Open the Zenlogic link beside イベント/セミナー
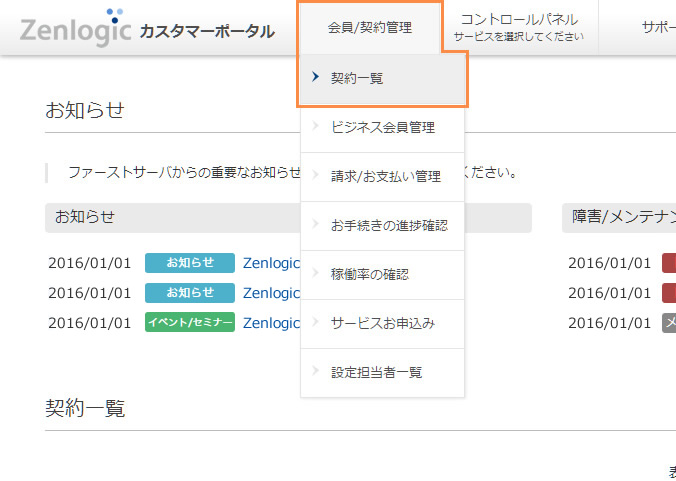The height and width of the screenshot is (481, 676). pyautogui.click(x=271, y=323)
